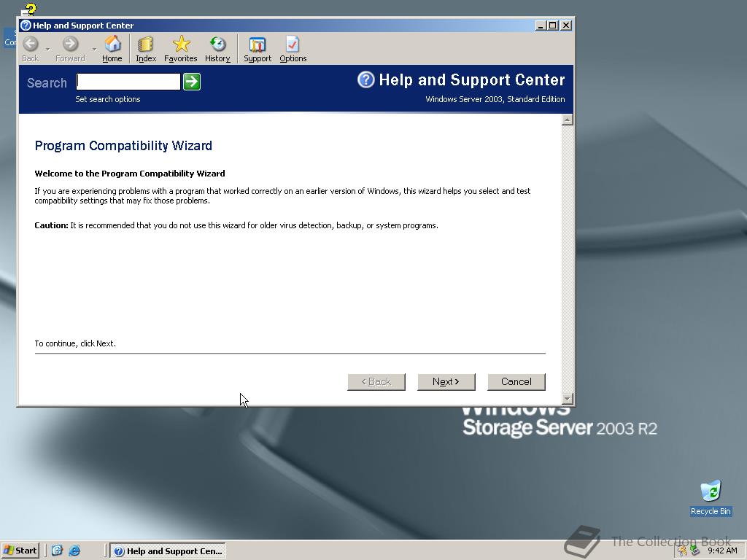Viewport: 747px width, 560px height.
Task: Maximize the Help and Support Center window
Action: [553, 26]
